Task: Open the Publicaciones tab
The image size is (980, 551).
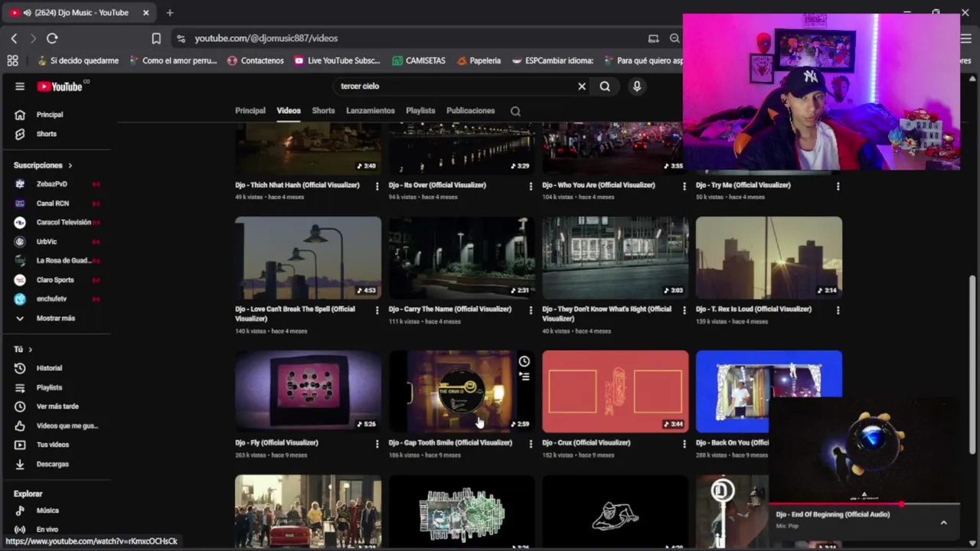Action: tap(471, 111)
